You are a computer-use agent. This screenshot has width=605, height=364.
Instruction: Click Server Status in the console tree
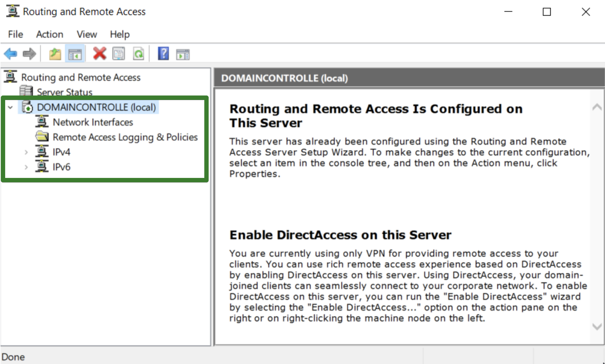point(64,92)
